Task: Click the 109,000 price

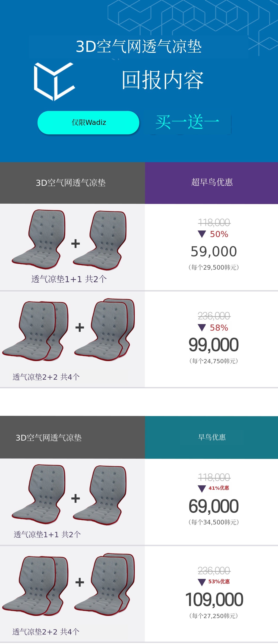Action: pos(214,600)
